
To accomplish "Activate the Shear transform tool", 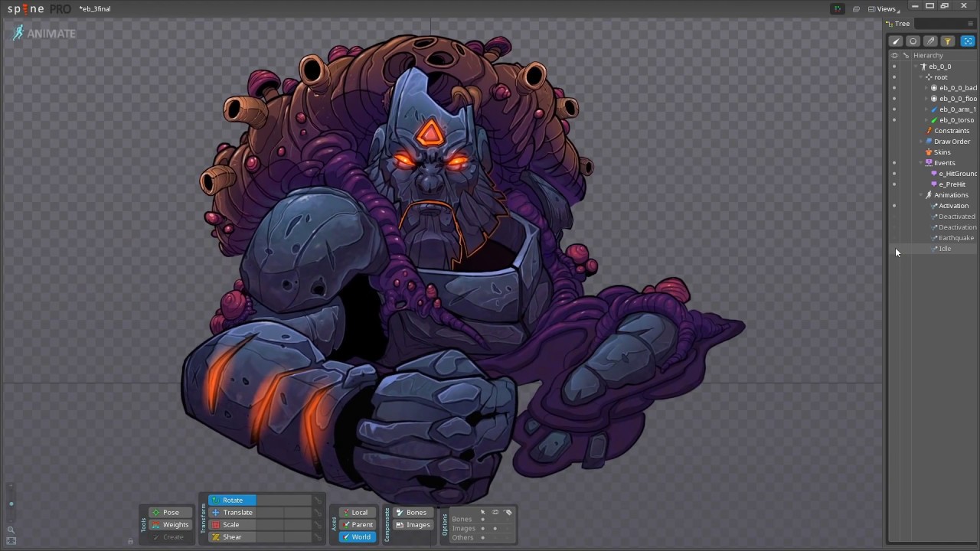I will click(232, 537).
